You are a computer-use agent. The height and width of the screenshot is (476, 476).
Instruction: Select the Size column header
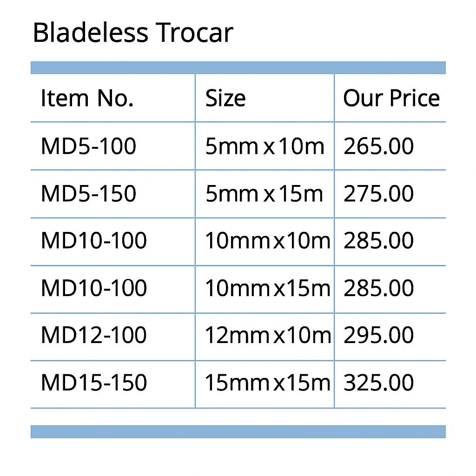point(225,99)
